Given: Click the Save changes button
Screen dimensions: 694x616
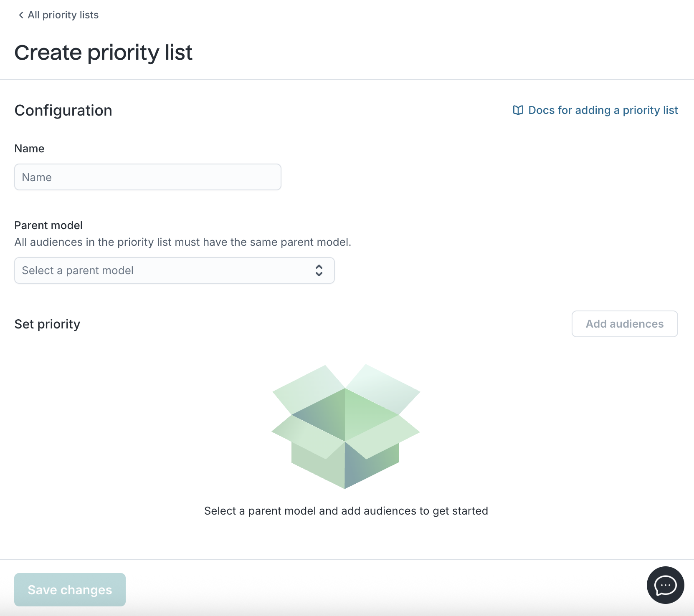Looking at the screenshot, I should click(70, 589).
